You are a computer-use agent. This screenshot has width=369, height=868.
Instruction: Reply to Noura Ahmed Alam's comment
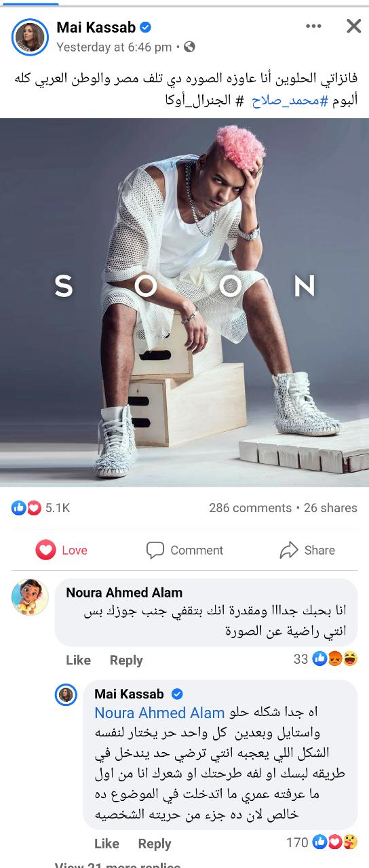coord(126,660)
